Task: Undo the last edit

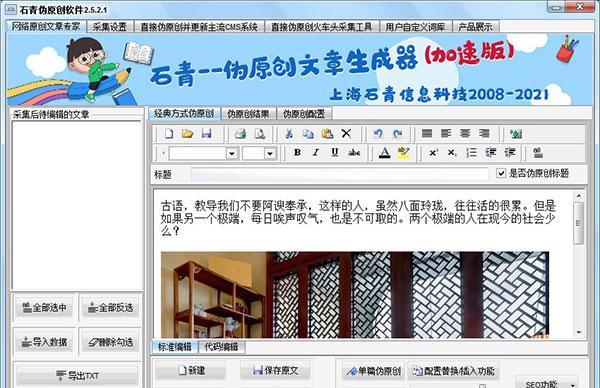Action: pyautogui.click(x=378, y=134)
